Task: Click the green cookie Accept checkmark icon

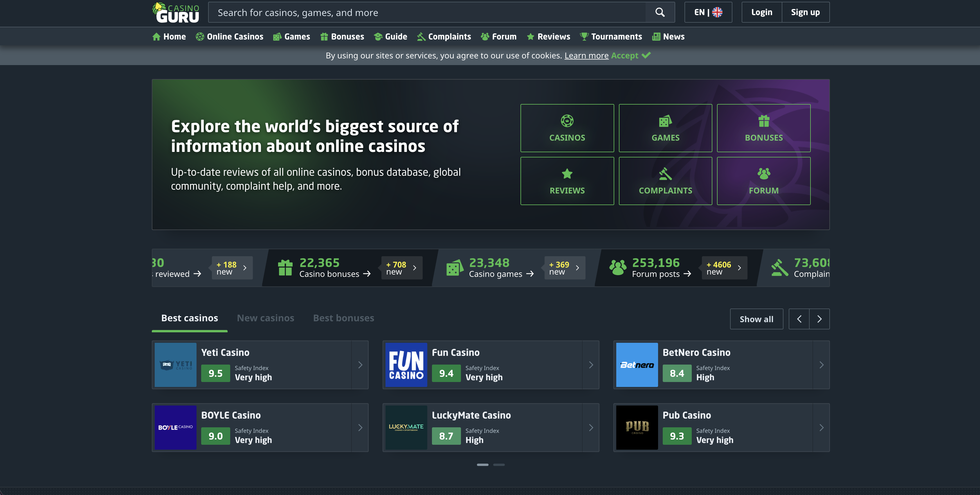Action: [646, 55]
